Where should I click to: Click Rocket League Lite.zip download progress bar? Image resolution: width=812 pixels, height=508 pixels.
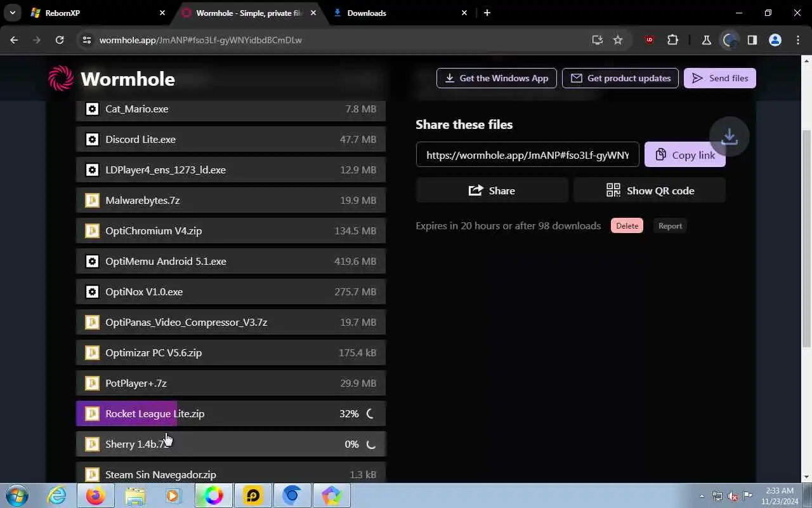[x=231, y=413]
